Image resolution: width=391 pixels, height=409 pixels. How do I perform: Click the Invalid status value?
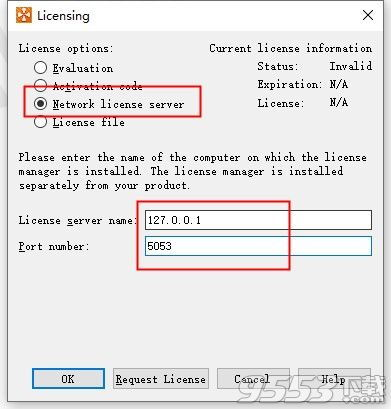tap(351, 66)
